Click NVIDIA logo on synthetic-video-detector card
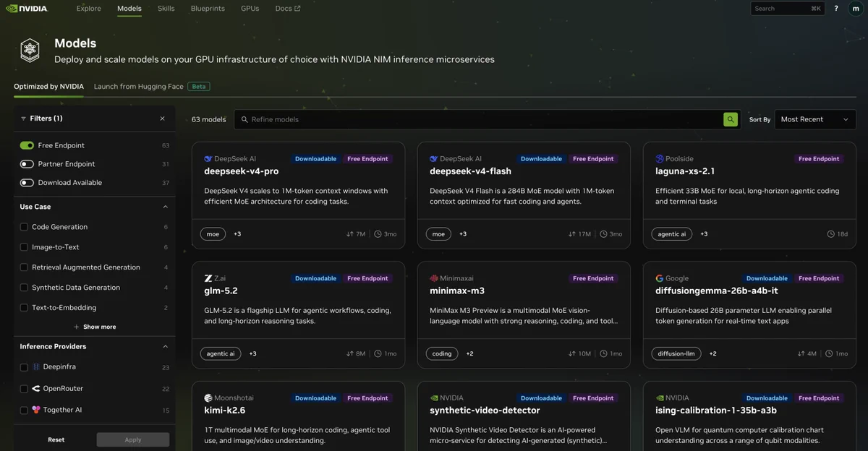This screenshot has width=868, height=451. [x=434, y=398]
